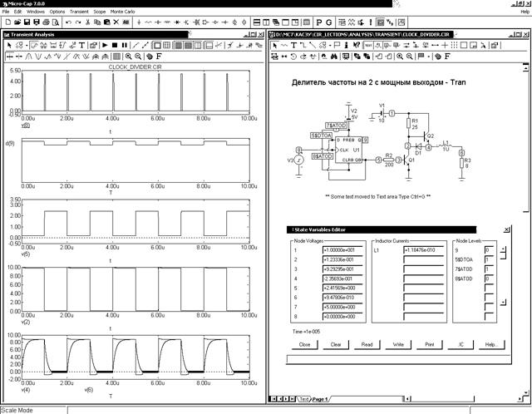Open the Windows menu
Image resolution: width=532 pixels, height=414 pixels.
(x=36, y=12)
